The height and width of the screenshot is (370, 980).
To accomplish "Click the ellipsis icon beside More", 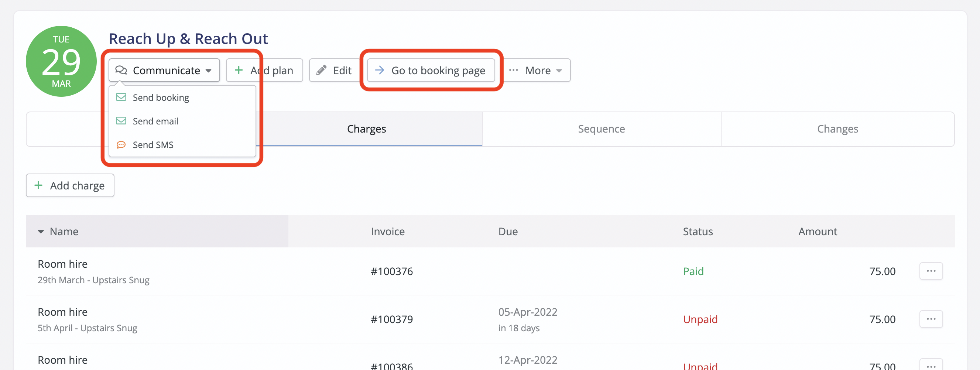I will (513, 71).
